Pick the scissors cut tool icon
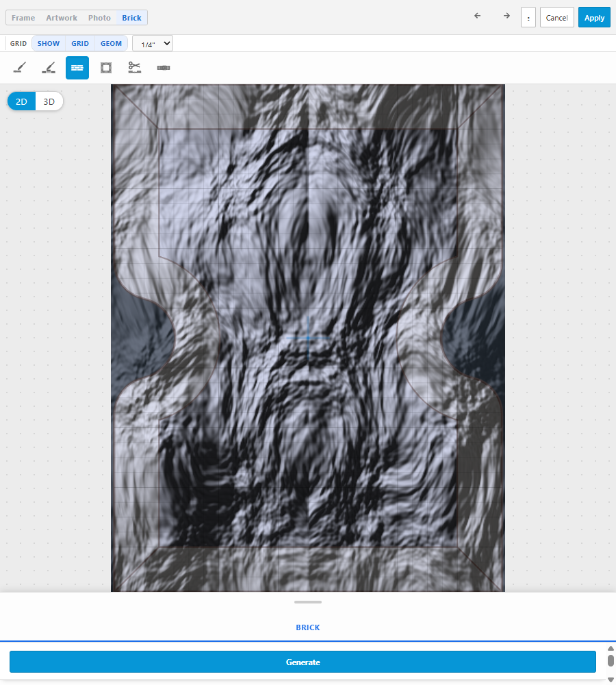 [134, 68]
